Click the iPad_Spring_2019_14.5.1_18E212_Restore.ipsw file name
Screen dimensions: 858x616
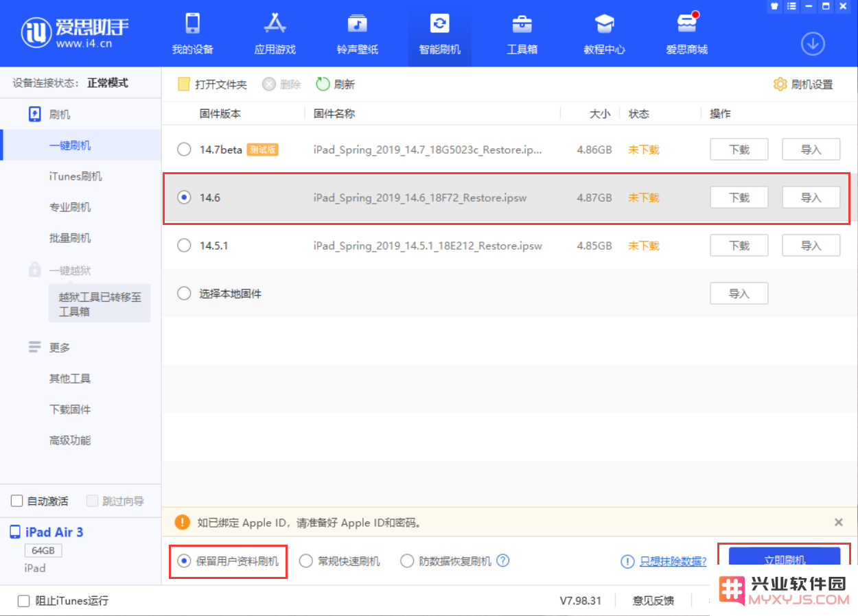click(428, 246)
